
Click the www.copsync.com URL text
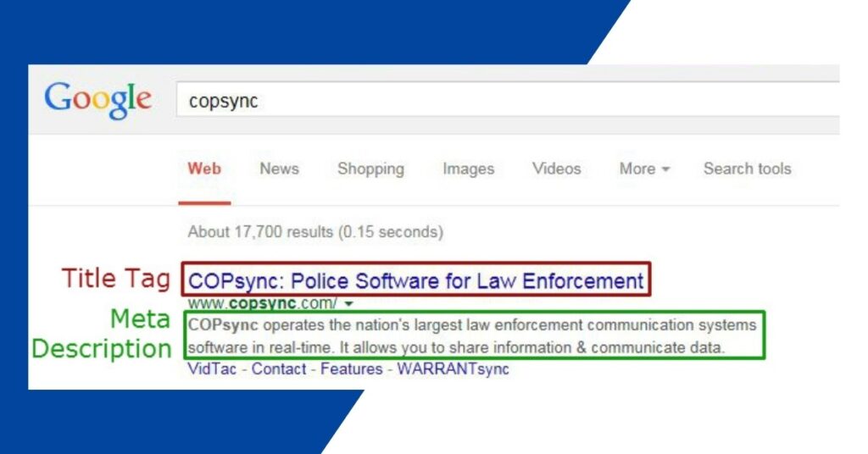tap(261, 303)
